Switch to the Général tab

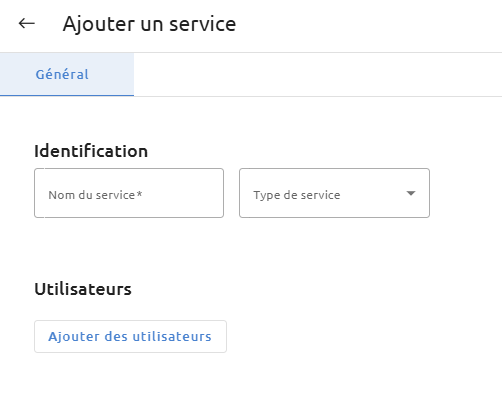pos(67,74)
